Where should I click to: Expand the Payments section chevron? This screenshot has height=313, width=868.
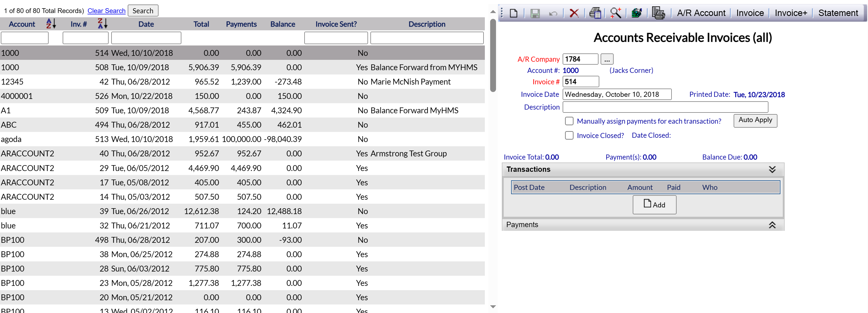[772, 225]
